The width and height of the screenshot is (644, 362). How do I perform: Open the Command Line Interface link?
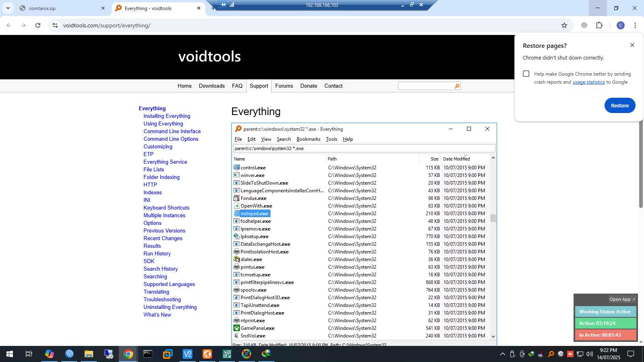click(172, 131)
